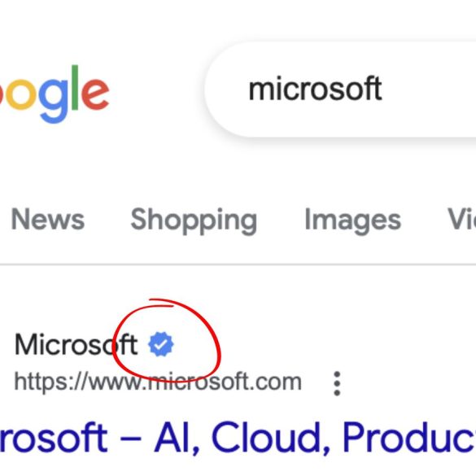Open the Images tab
Viewport: 476px width, 476px height.
353,221
